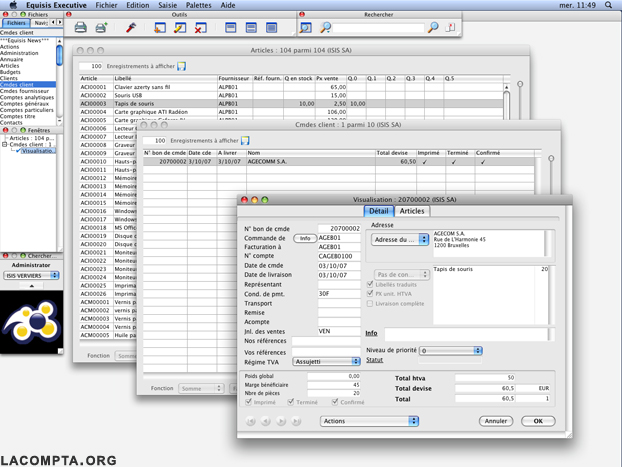
Task: Select the Fichiers tab in sidebar
Action: [x=16, y=23]
